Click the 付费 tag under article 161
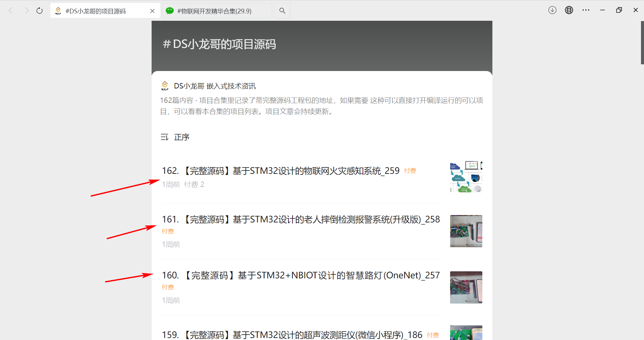 tap(168, 231)
